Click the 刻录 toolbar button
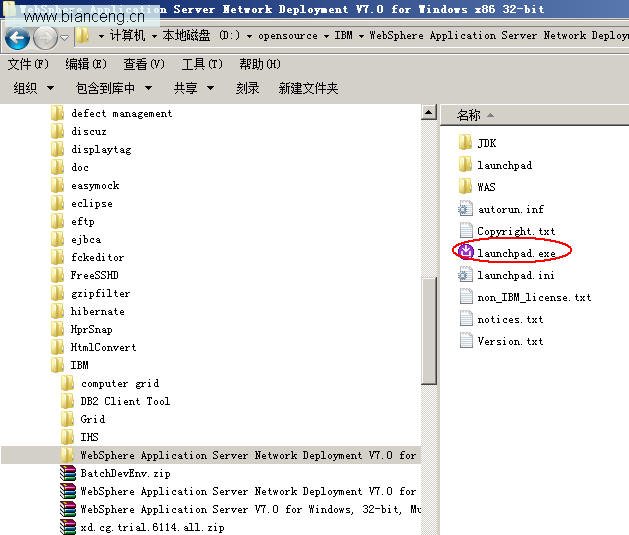The width and height of the screenshot is (629, 535). point(248,88)
